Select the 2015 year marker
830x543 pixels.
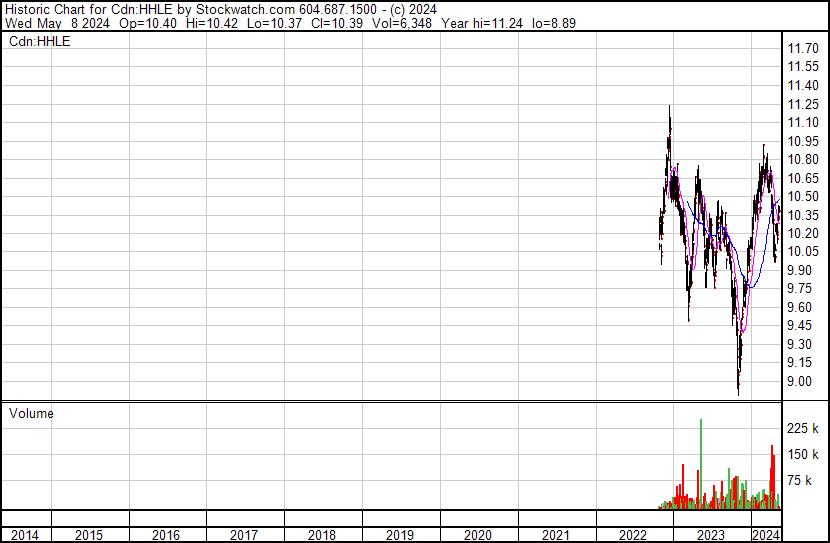tap(90, 535)
